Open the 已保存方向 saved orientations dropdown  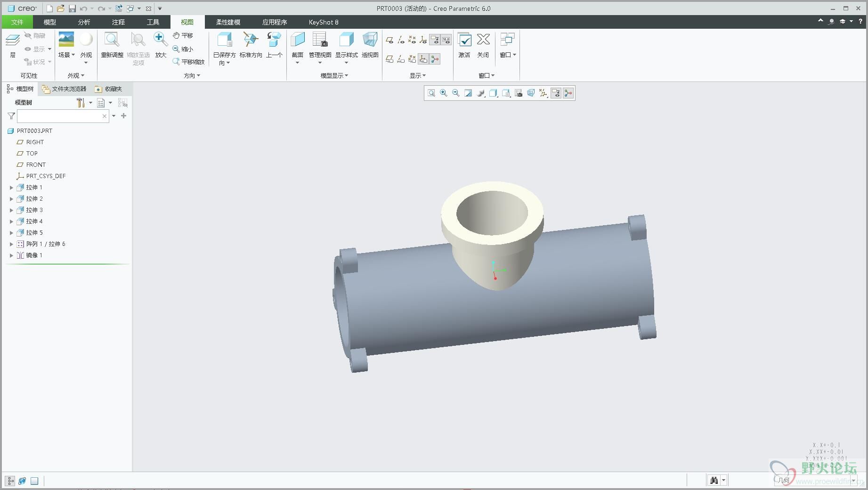(225, 58)
